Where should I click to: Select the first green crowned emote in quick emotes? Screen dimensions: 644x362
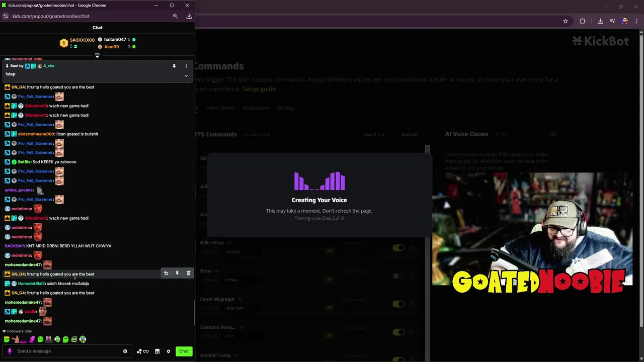(x=7, y=339)
